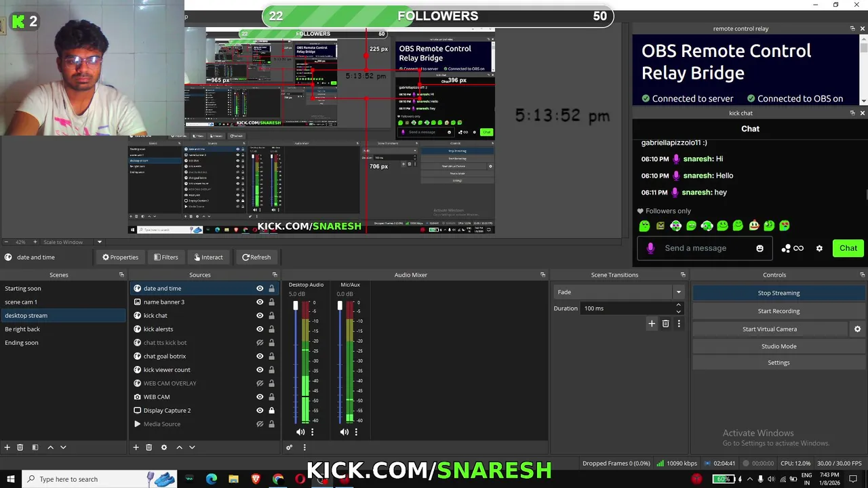Screen dimensions: 868x488
Task: Click the Interact button
Action: click(208, 257)
